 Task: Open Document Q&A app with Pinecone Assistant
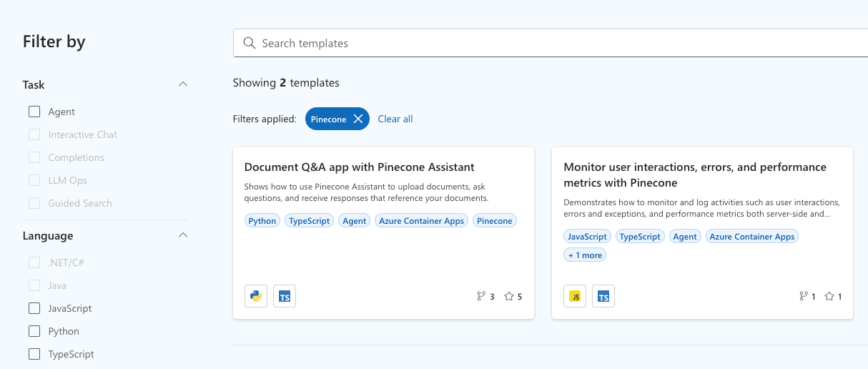360,167
